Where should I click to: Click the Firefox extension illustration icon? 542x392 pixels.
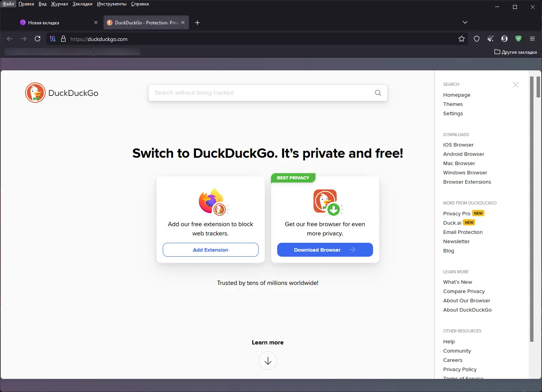(213, 201)
